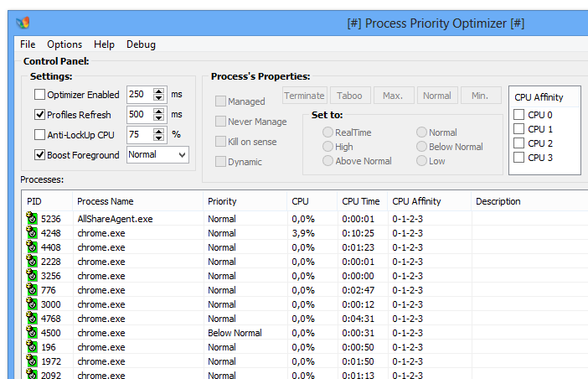Tick the CPU 0 affinity checkbox

[x=519, y=115]
